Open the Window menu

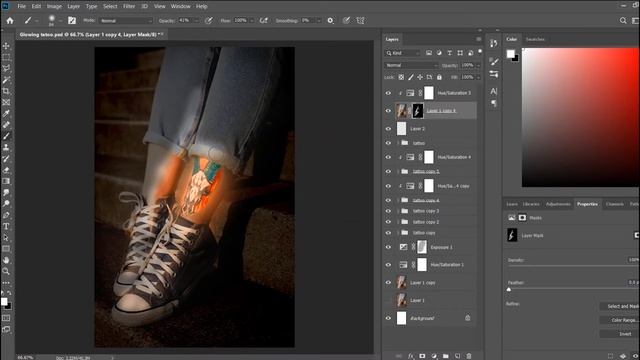180,7
